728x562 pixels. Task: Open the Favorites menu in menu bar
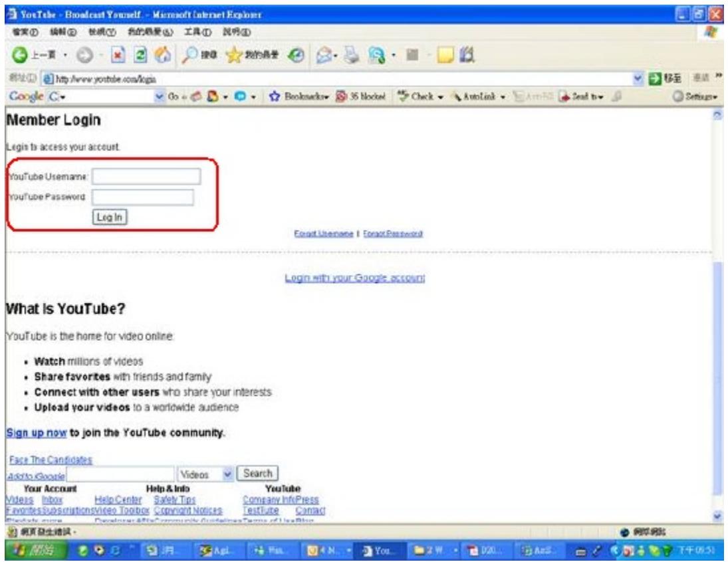pyautogui.click(x=150, y=32)
